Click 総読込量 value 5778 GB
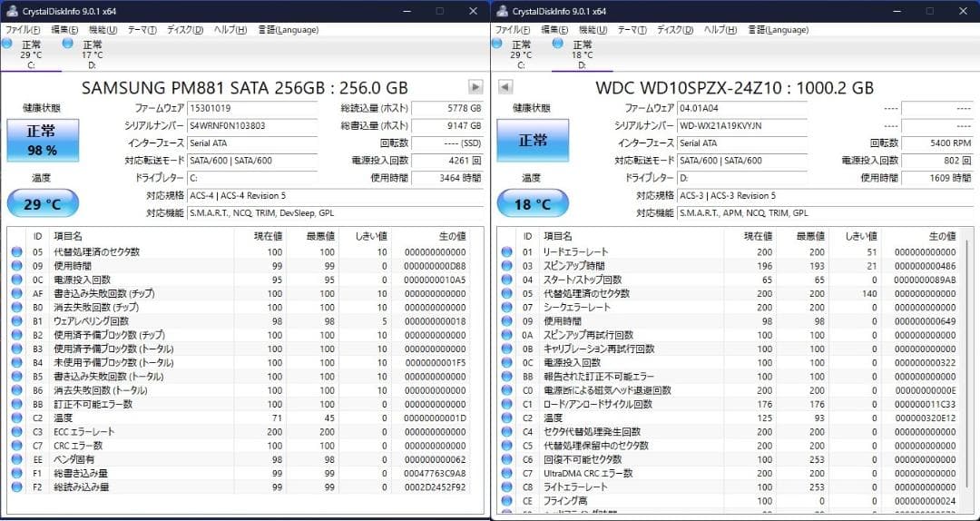 pos(447,108)
